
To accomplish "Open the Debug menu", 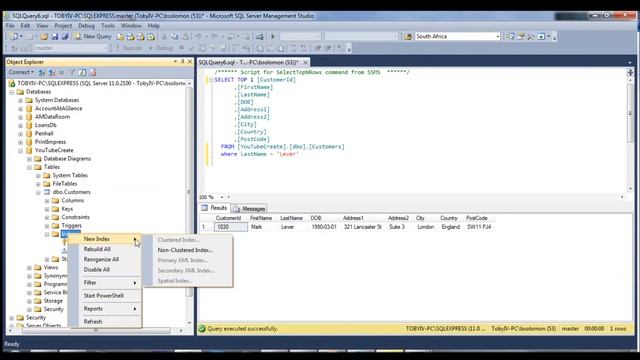I will [x=86, y=26].
